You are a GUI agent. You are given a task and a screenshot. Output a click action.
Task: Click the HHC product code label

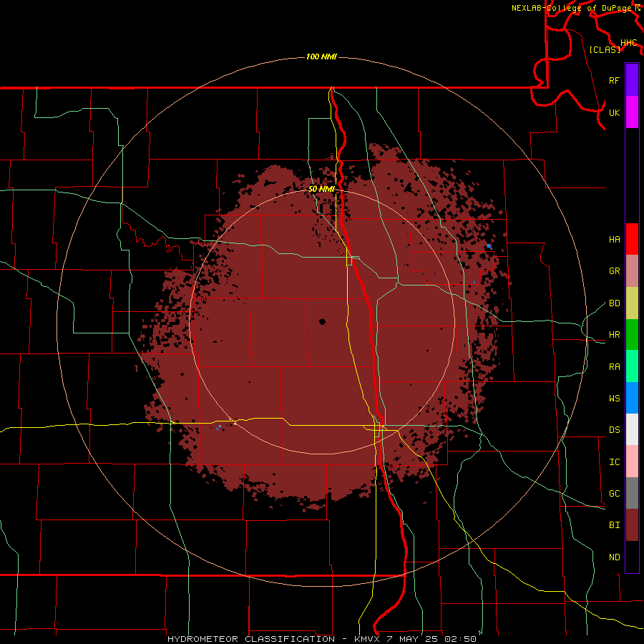628,42
